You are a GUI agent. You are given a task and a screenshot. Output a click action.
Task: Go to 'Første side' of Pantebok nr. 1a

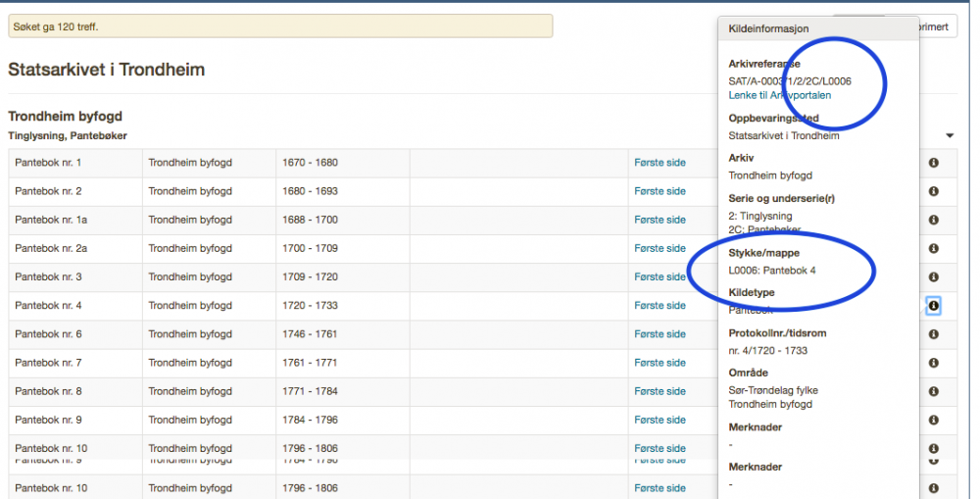pos(660,220)
